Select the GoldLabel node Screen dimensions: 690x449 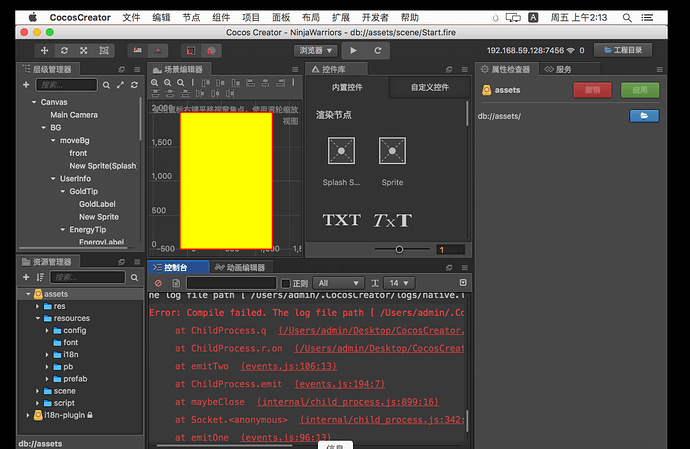click(x=97, y=204)
